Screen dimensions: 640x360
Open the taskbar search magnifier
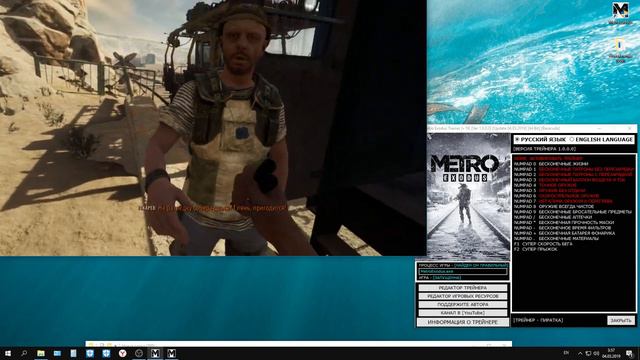click(x=24, y=353)
